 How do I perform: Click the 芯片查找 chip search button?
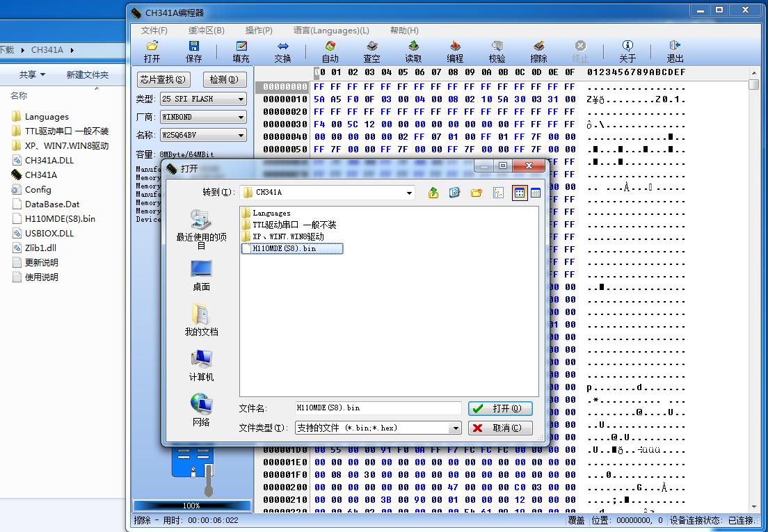(x=163, y=79)
